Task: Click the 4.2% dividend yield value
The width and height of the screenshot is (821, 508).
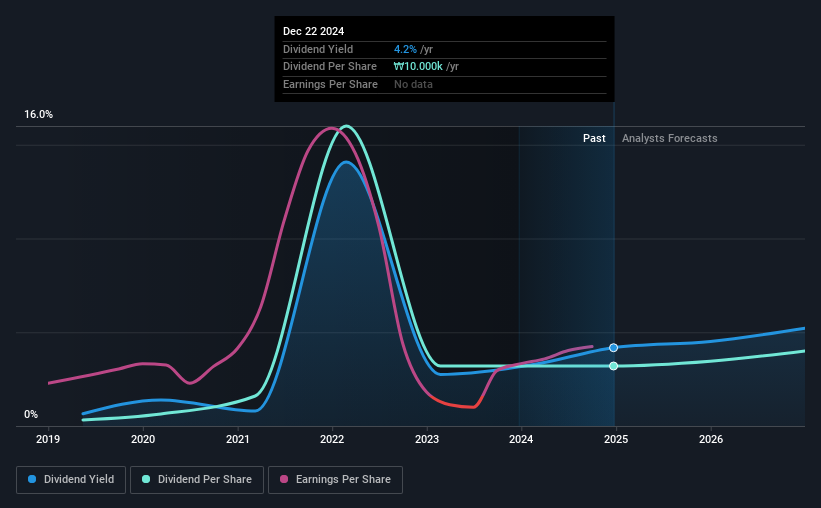Action: pyautogui.click(x=405, y=49)
